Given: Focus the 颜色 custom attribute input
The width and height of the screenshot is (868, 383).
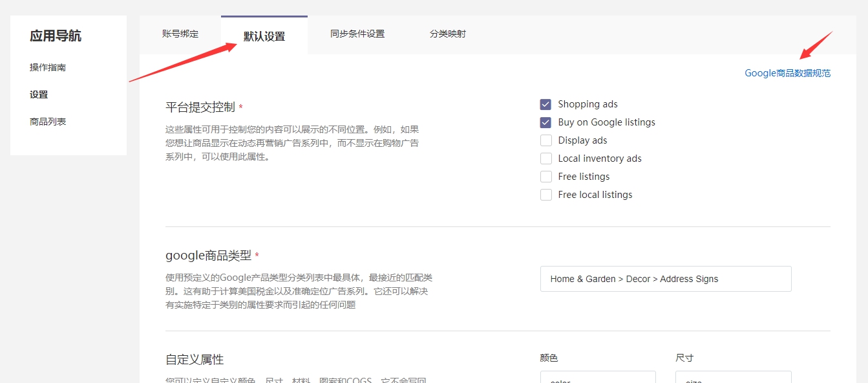Looking at the screenshot, I should pyautogui.click(x=597, y=377).
